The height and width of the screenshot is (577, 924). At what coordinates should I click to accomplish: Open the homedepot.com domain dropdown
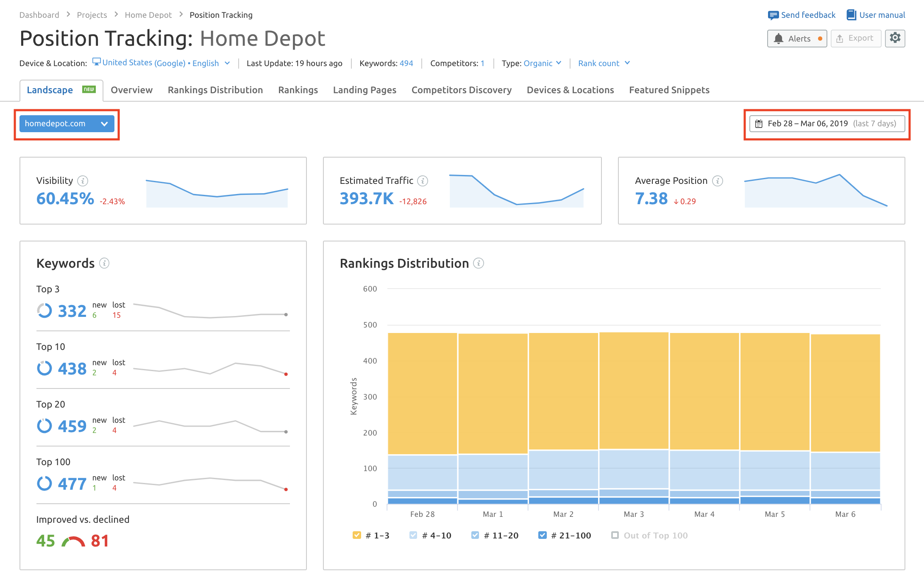(67, 124)
